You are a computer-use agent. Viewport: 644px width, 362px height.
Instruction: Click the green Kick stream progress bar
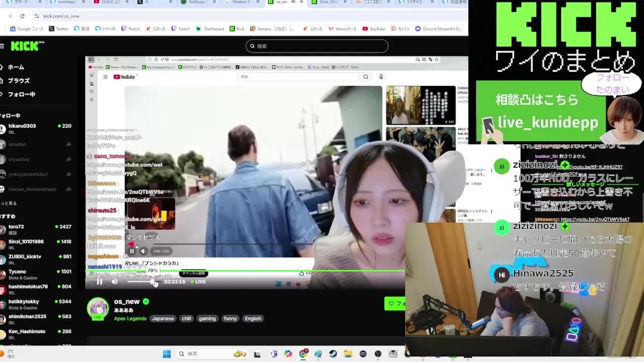(x=245, y=271)
